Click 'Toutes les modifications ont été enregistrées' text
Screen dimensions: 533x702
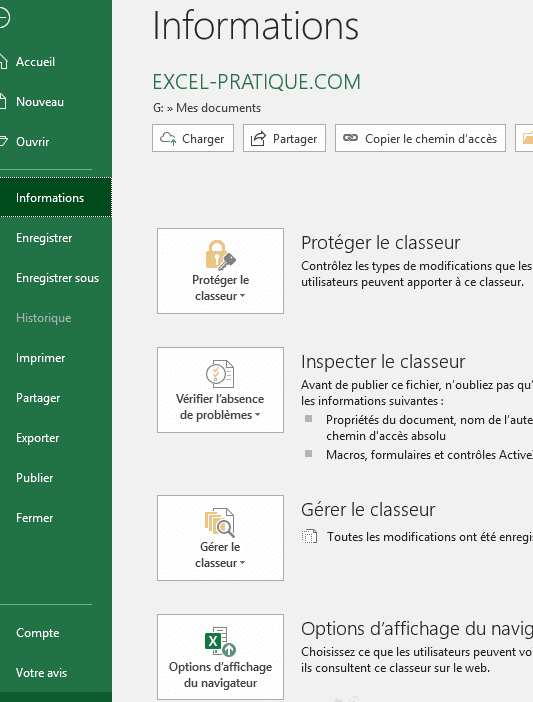click(430, 536)
